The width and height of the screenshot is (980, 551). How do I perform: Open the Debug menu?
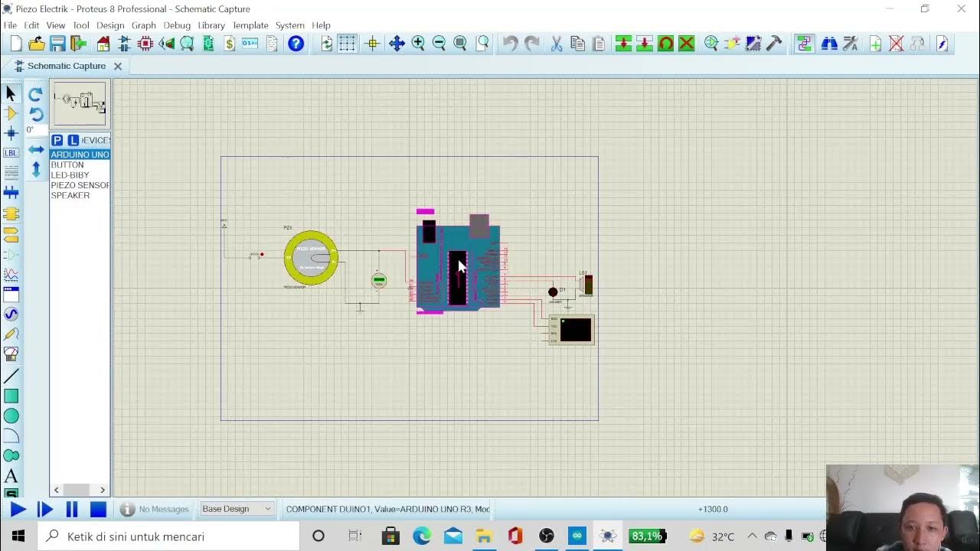[x=177, y=25]
